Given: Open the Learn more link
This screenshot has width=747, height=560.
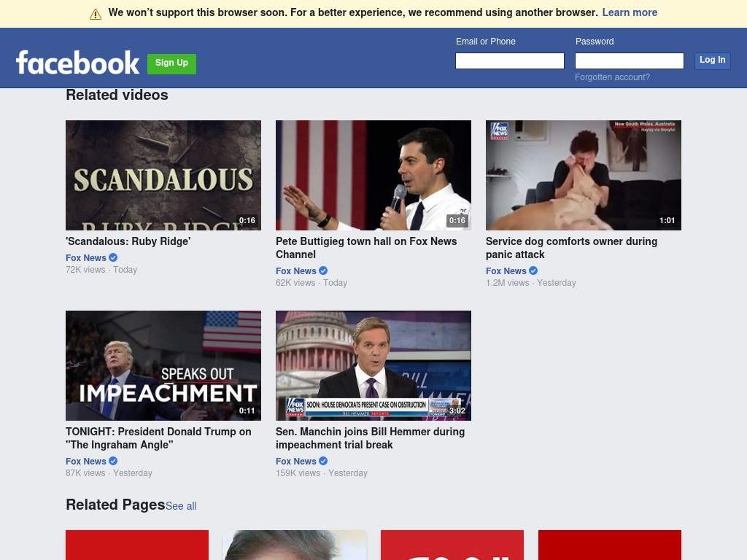Looking at the screenshot, I should [x=630, y=12].
